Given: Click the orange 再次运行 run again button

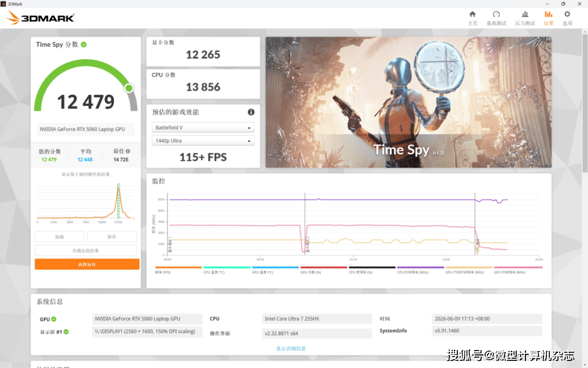Looking at the screenshot, I should [x=87, y=264].
